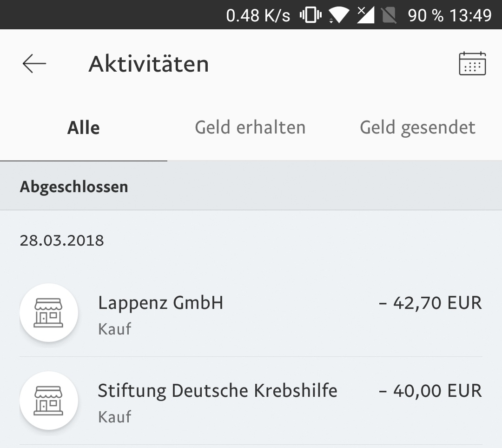Open the calendar date filter icon
502x448 pixels.
pos(472,63)
